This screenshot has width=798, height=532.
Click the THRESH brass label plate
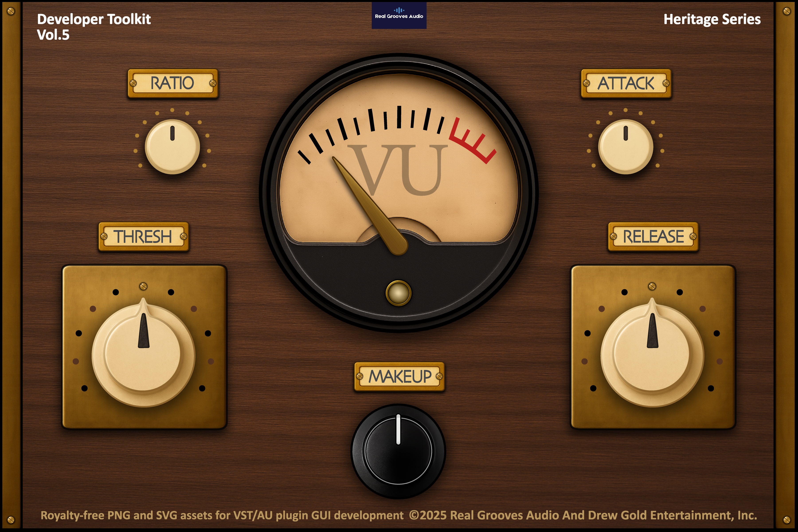pos(143,237)
